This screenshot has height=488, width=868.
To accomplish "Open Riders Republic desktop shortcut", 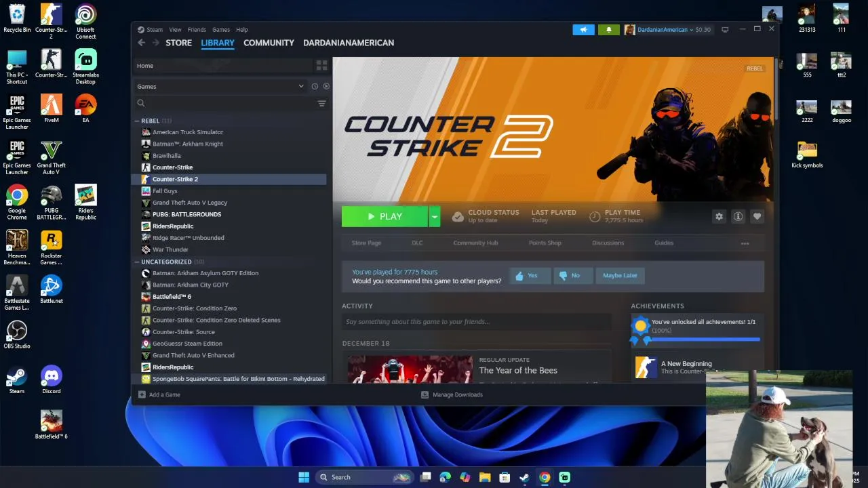I will (85, 202).
